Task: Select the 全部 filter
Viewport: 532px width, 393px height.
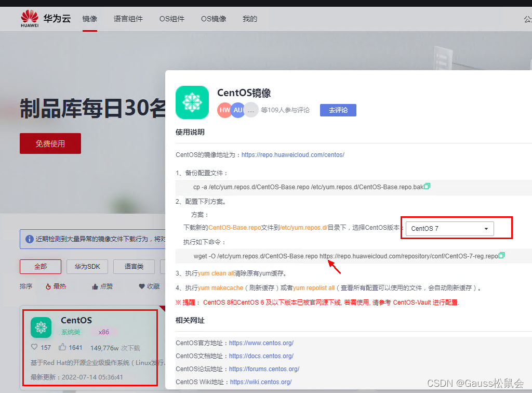Action: pos(40,266)
